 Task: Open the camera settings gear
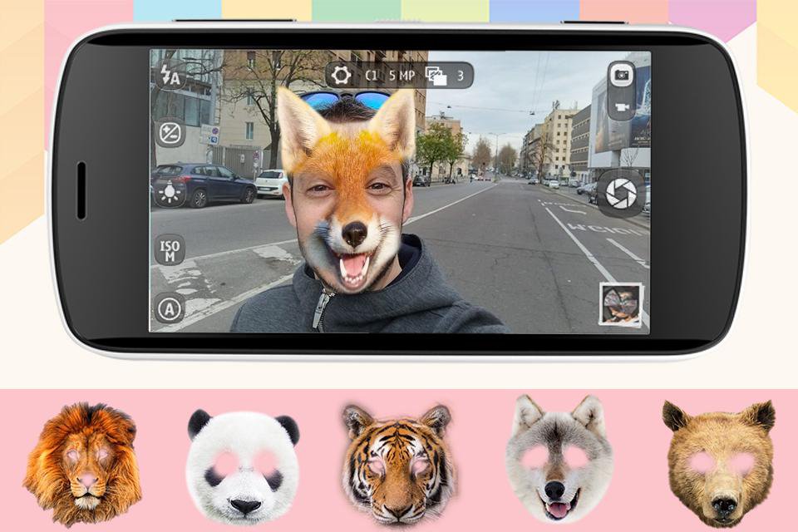click(342, 74)
